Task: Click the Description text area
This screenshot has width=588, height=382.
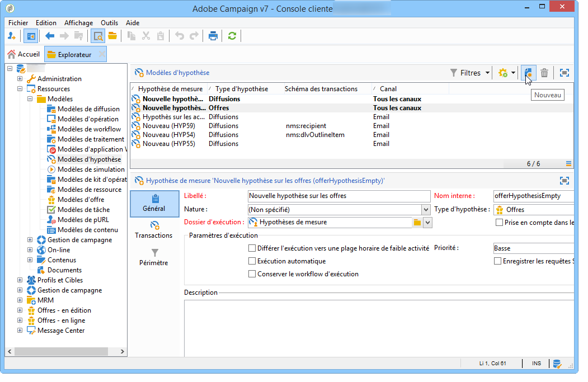Action: click(x=379, y=328)
